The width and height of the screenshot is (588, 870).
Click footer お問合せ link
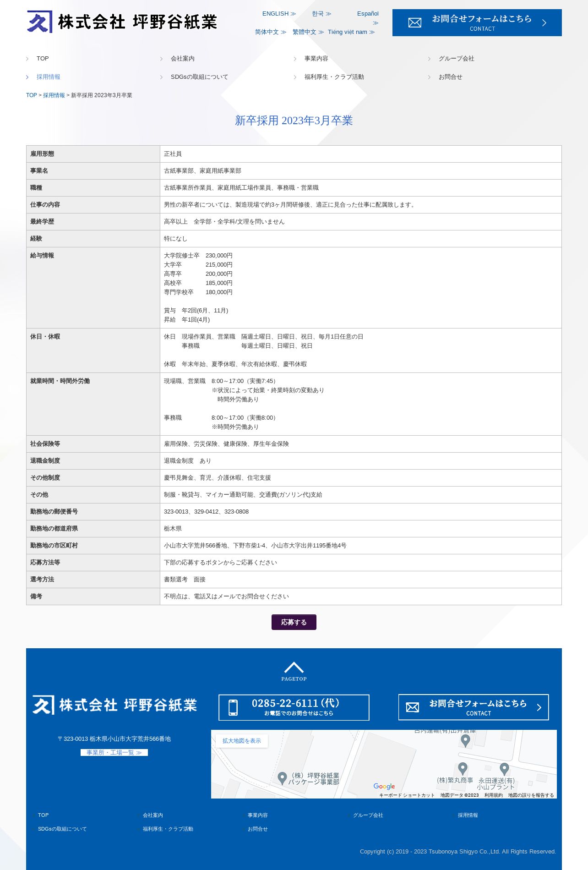click(258, 829)
